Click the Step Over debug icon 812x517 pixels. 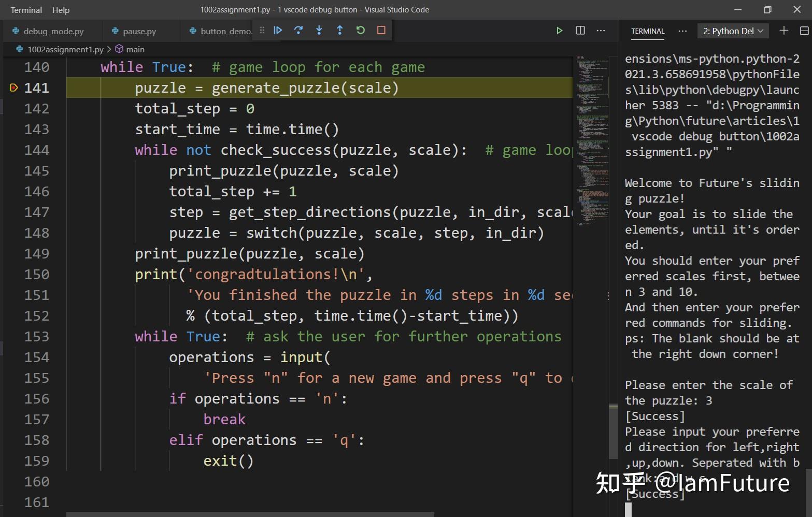point(298,30)
